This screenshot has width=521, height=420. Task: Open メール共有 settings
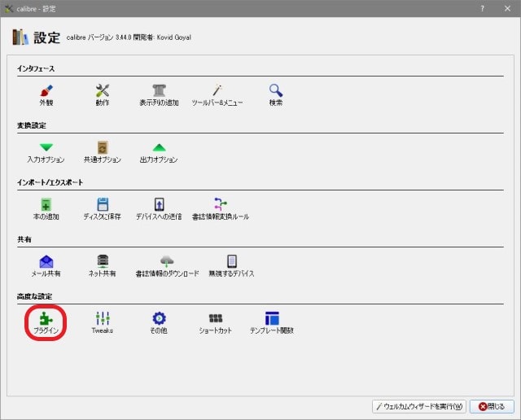[x=46, y=266]
